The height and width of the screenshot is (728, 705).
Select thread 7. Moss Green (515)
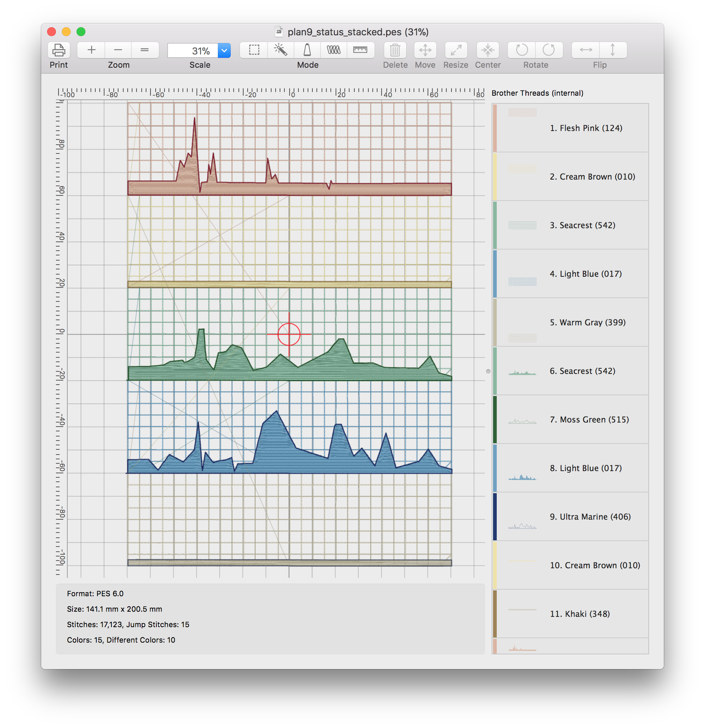click(570, 420)
